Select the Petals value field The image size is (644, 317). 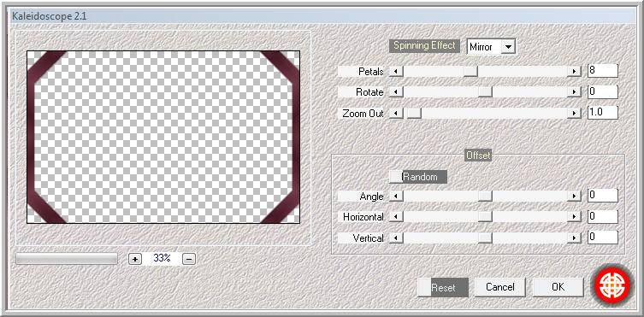click(602, 71)
